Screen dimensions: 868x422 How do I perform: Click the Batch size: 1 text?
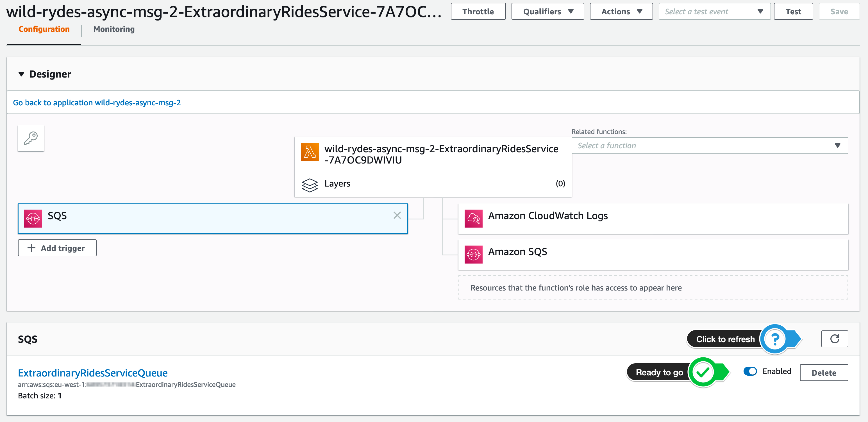40,396
